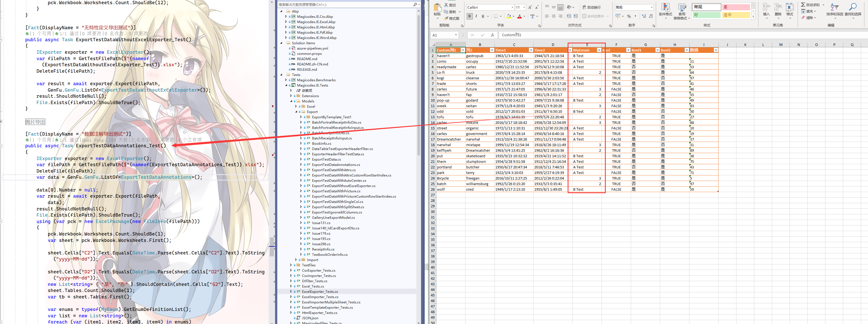Click the Insert Function fx icon
The image size is (868, 324).
pos(493,35)
